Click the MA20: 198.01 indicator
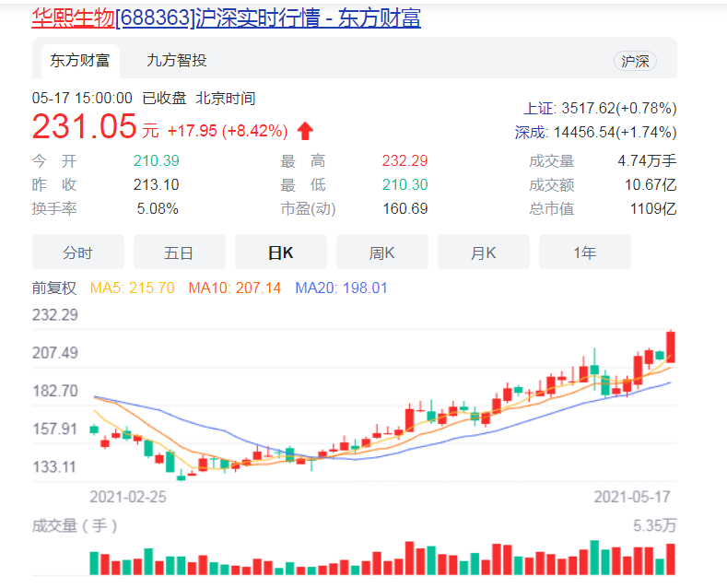The width and height of the screenshot is (727, 588). 341,288
